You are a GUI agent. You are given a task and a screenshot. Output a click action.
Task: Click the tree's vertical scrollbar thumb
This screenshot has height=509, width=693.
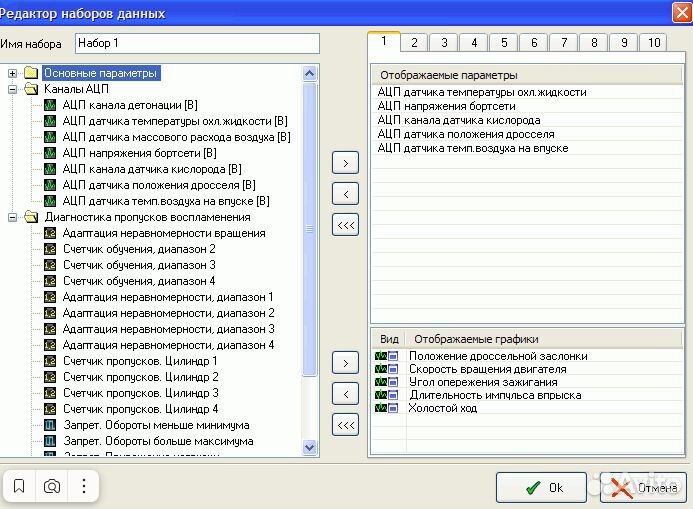point(310,229)
